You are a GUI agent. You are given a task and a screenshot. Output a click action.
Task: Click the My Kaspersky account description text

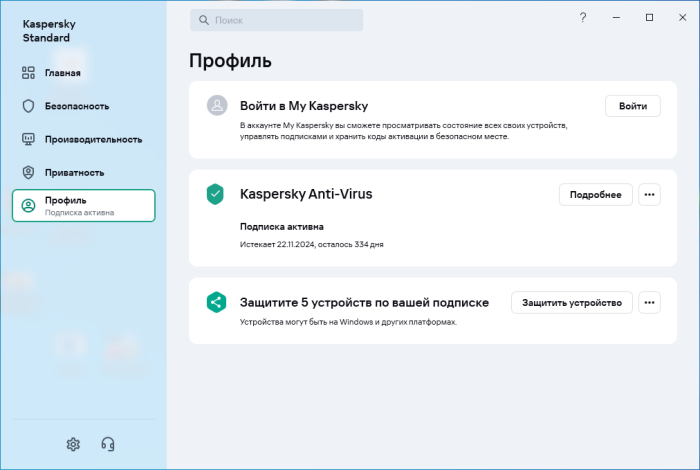(x=404, y=131)
